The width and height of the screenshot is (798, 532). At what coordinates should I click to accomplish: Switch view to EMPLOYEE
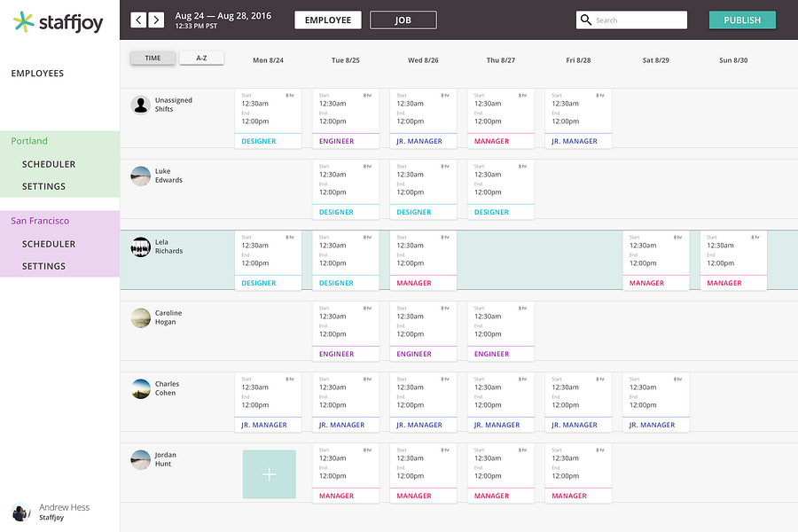coord(328,20)
